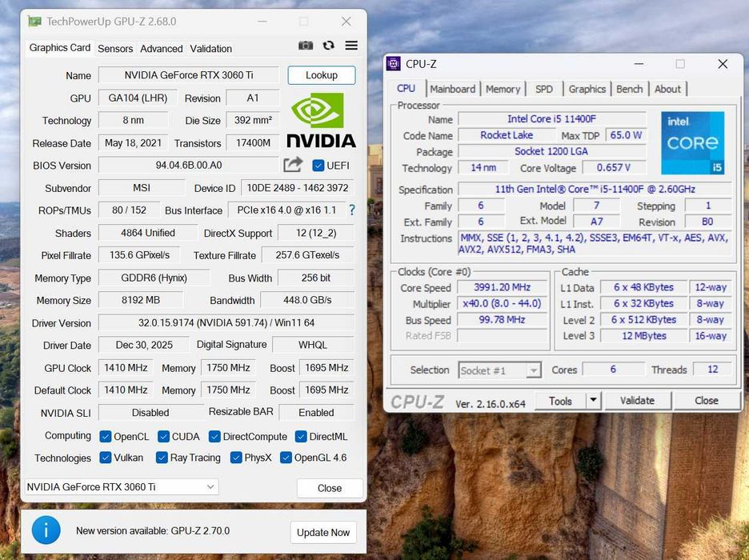The image size is (749, 560).
Task: Click the Code Name Rocket Lake value
Action: click(x=507, y=135)
